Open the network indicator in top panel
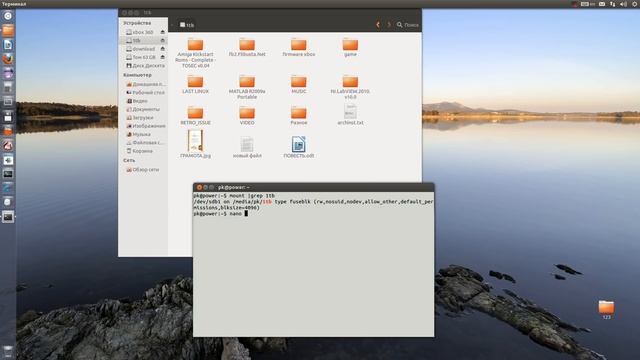Screen dimensions: 640x360 pyautogui.click(x=613, y=4)
